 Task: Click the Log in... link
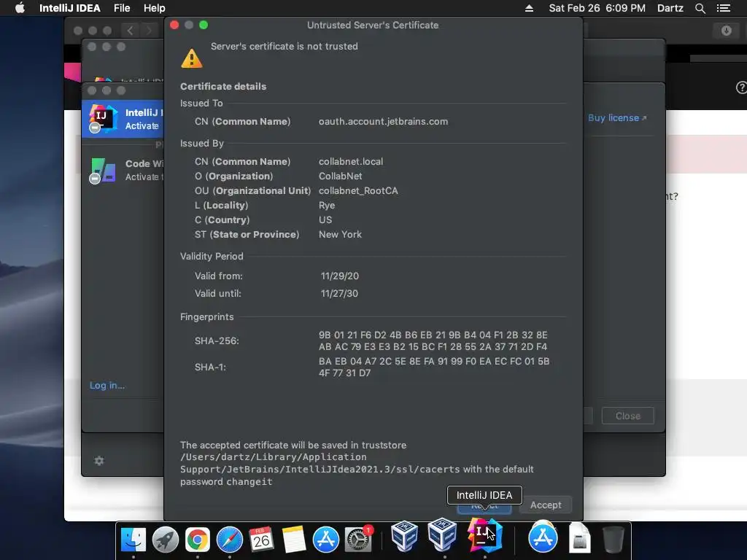pyautogui.click(x=107, y=385)
